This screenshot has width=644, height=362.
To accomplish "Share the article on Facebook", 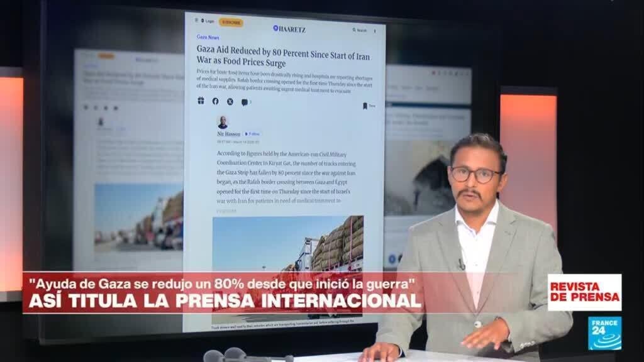I will pyautogui.click(x=216, y=101).
